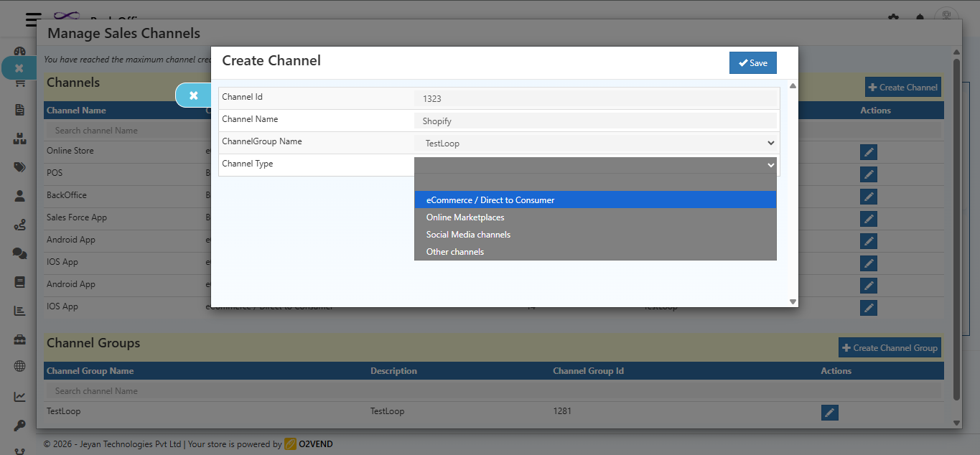Choose Social Media channels option
This screenshot has width=980, height=455.
pyautogui.click(x=468, y=234)
